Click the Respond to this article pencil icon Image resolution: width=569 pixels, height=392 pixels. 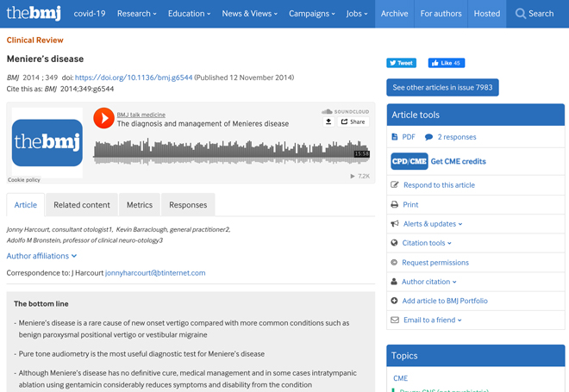395,185
